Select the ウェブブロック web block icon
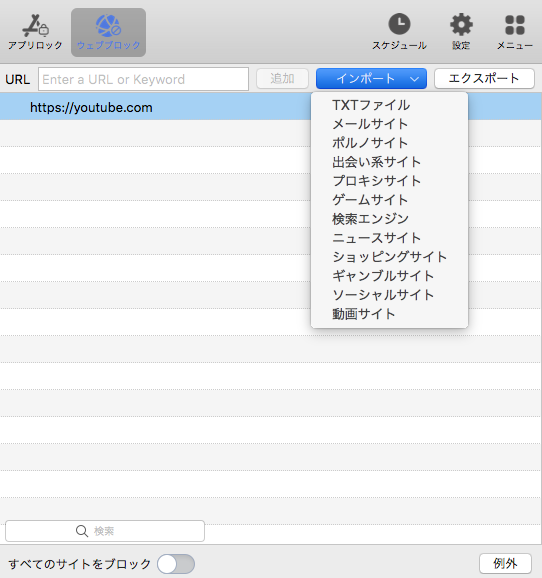This screenshot has height=578, width=542. tap(108, 25)
